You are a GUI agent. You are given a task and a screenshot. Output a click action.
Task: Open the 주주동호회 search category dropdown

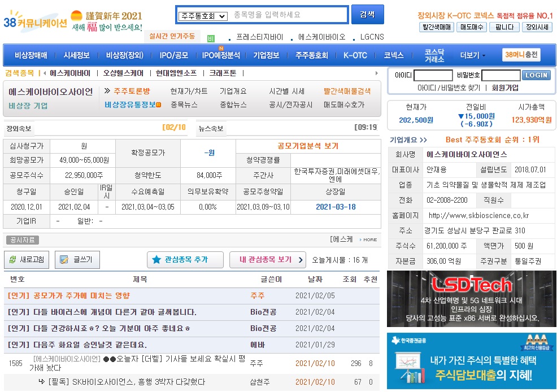[202, 16]
